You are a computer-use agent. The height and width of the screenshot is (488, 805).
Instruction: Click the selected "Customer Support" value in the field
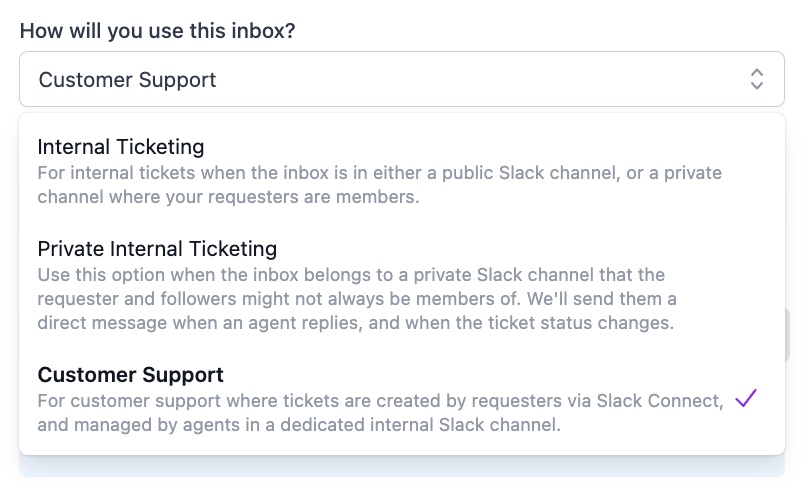[127, 80]
